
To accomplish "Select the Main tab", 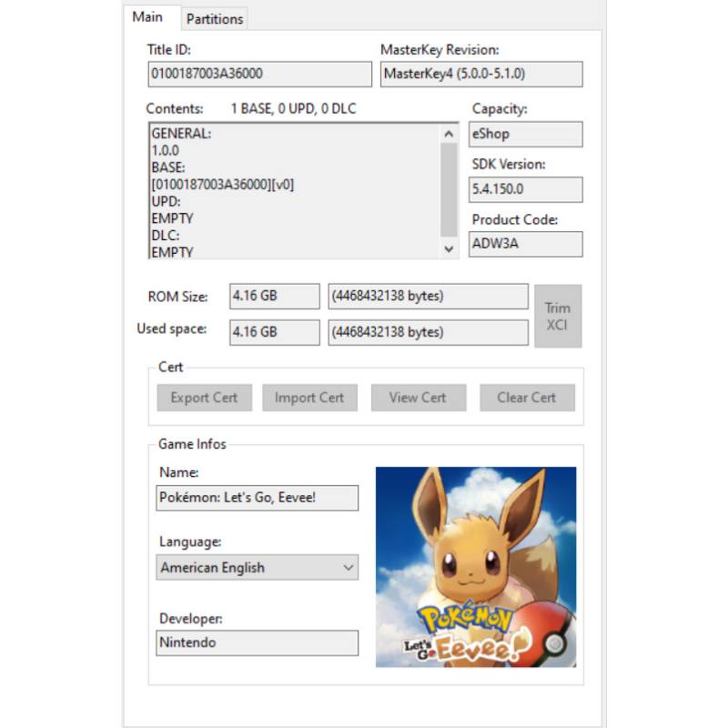I will (x=148, y=16).
